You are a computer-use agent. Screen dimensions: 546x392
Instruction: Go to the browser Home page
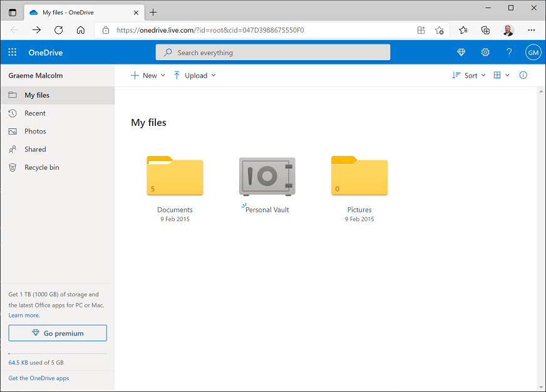(x=80, y=30)
